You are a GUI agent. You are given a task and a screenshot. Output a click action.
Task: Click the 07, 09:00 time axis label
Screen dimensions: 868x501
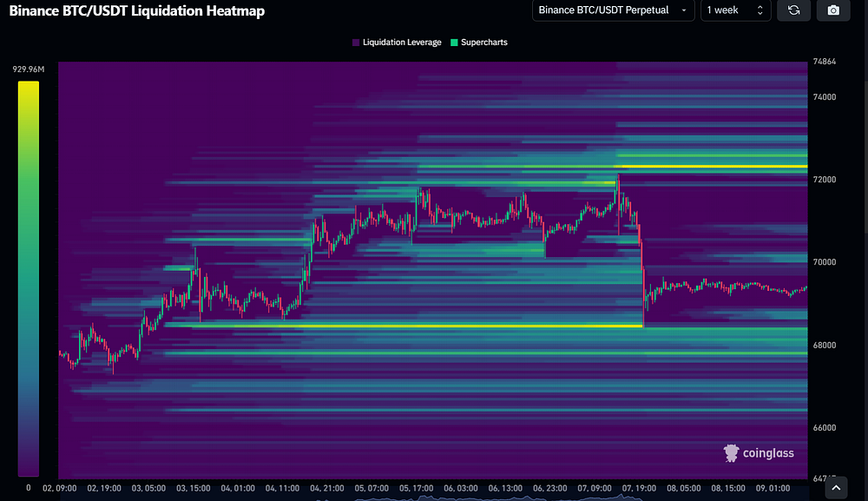coord(595,488)
